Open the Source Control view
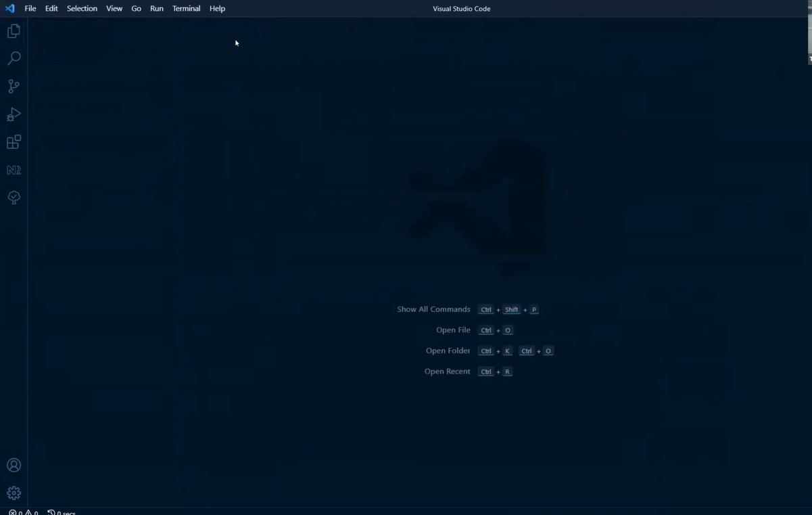The width and height of the screenshot is (812, 515). pos(14,86)
